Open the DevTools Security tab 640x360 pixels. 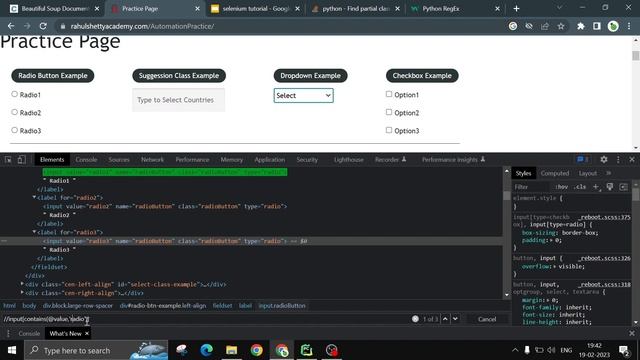[307, 160]
